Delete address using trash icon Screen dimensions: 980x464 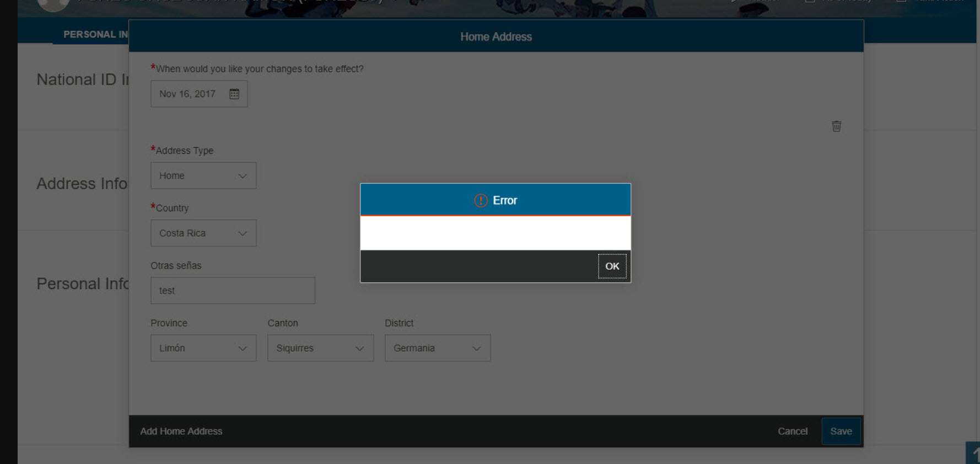click(836, 126)
